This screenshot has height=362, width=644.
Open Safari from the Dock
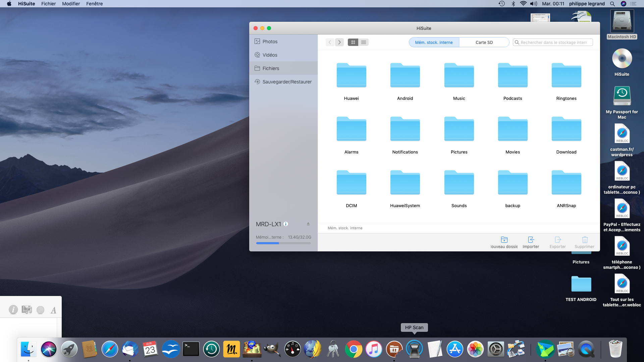point(110,349)
